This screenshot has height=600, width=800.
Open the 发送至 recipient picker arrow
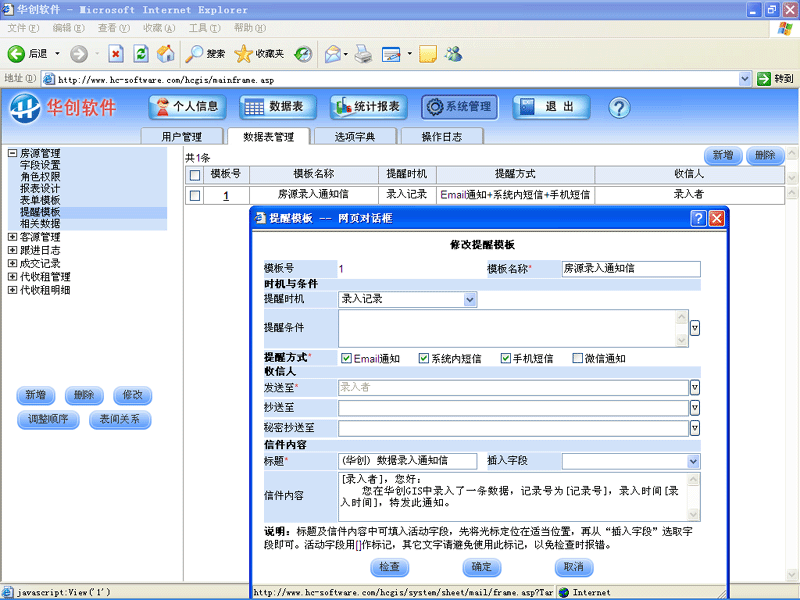pyautogui.click(x=694, y=387)
